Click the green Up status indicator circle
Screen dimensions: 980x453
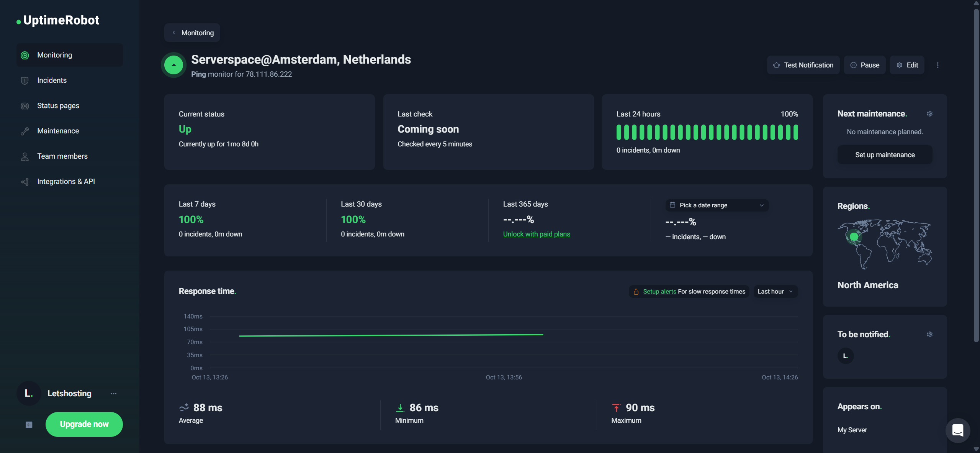click(x=174, y=65)
